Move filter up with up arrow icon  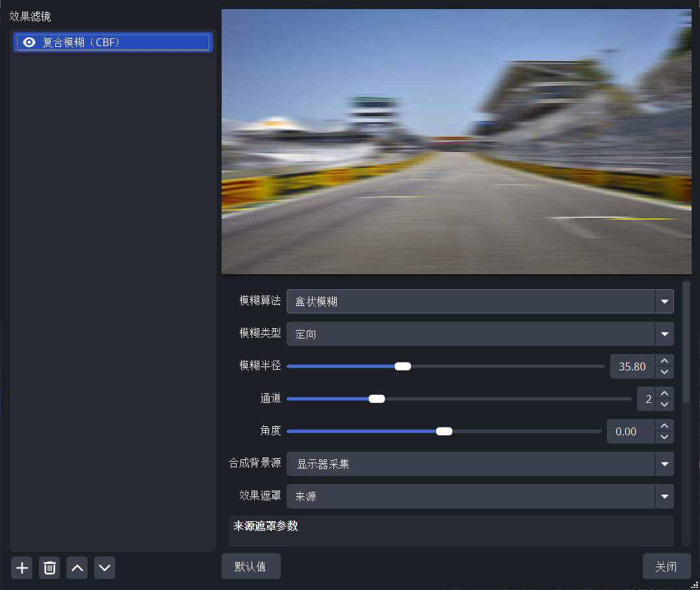[x=77, y=568]
